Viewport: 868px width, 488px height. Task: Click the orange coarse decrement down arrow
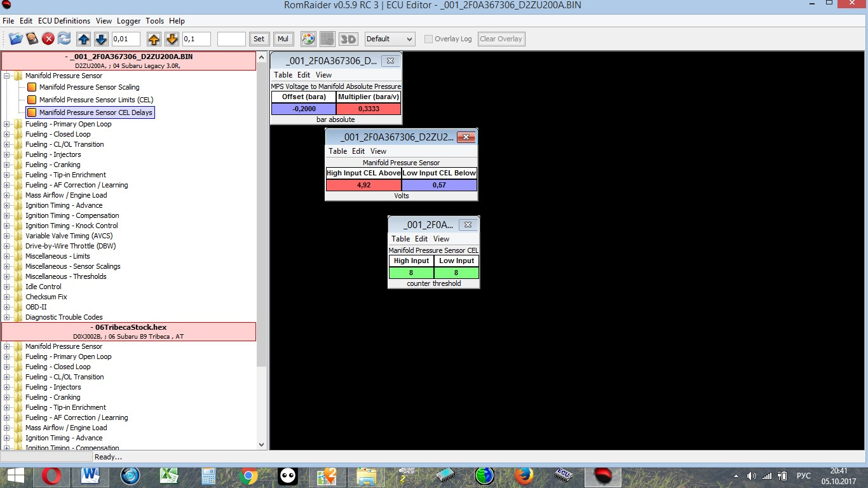click(x=171, y=39)
